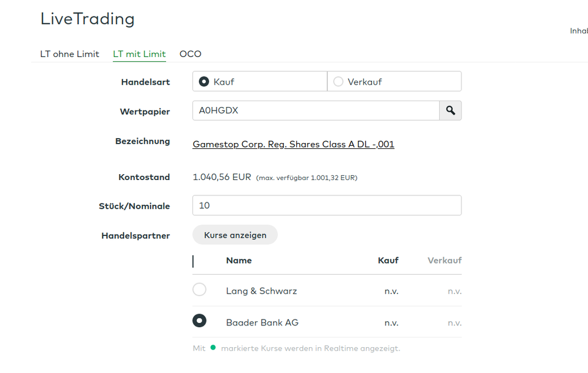Screen dimensions: 588x373
Task: Click Lang & Schwarz Kauf price value
Action: click(x=391, y=291)
